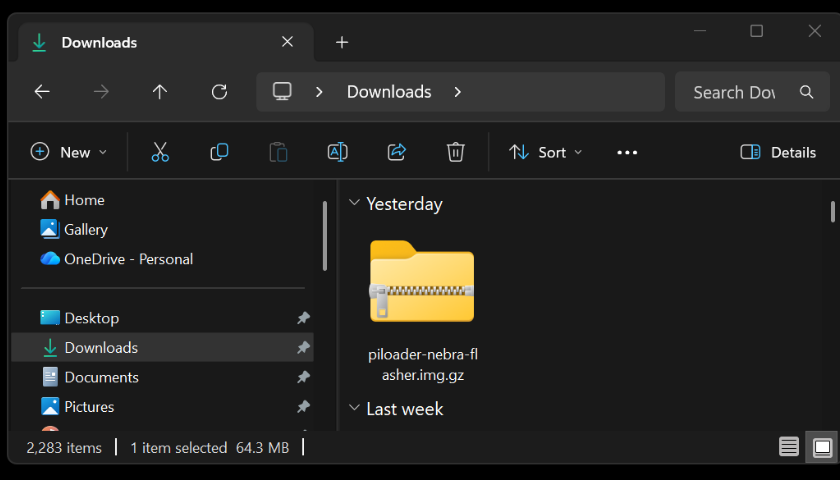Collapse the Yesterday group

click(x=354, y=202)
